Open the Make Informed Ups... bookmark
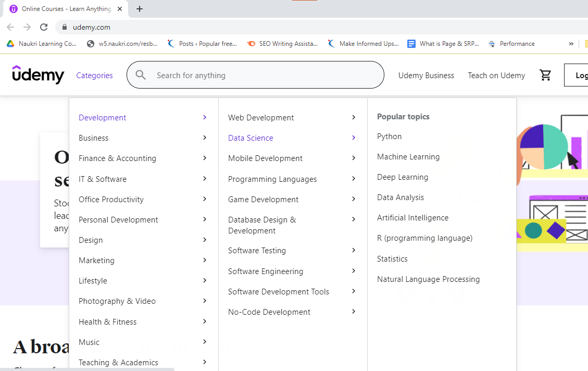 tap(363, 44)
